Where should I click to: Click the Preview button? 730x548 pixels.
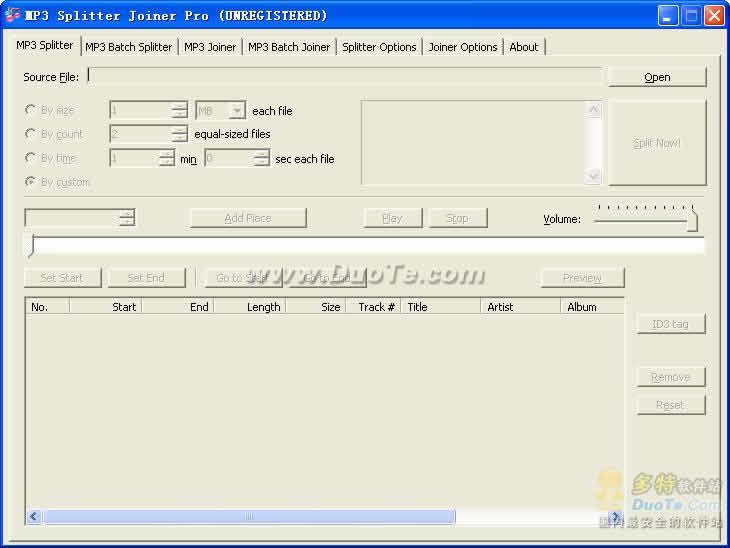[x=582, y=277]
